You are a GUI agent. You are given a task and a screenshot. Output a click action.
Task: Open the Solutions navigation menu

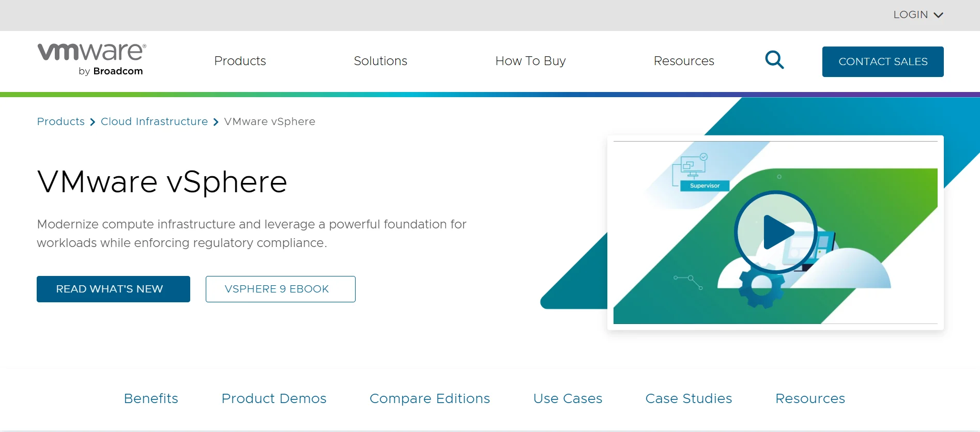pyautogui.click(x=380, y=61)
